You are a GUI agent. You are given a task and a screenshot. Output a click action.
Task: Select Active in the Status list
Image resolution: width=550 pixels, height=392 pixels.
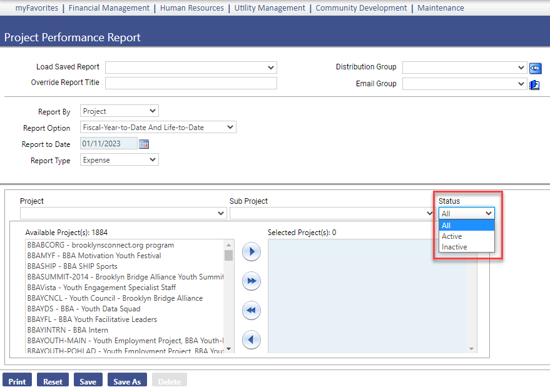(452, 236)
